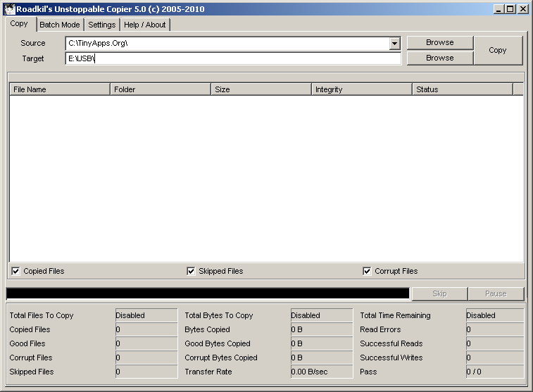Image resolution: width=533 pixels, height=392 pixels.
Task: Browse for the Source folder
Action: pos(439,43)
